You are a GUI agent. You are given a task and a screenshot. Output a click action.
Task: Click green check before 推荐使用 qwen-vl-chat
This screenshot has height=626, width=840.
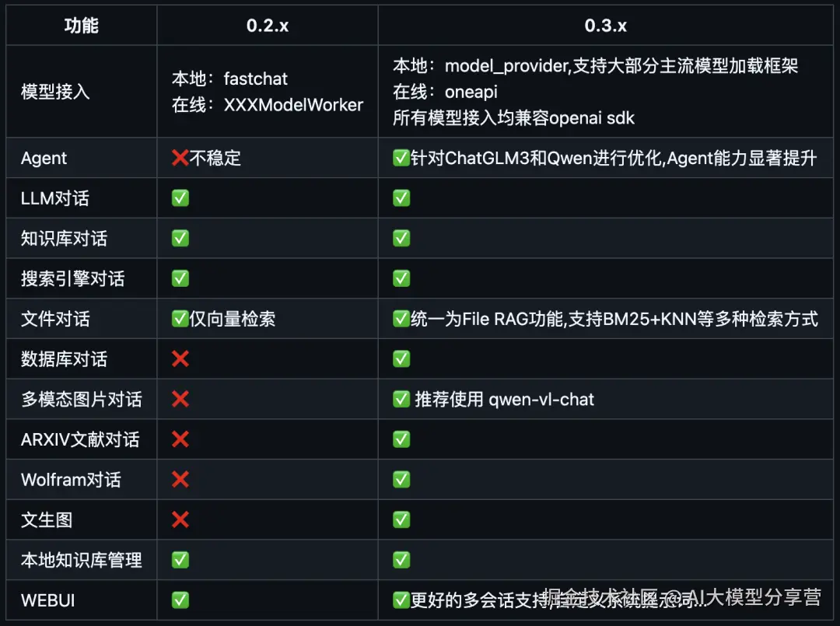(401, 399)
